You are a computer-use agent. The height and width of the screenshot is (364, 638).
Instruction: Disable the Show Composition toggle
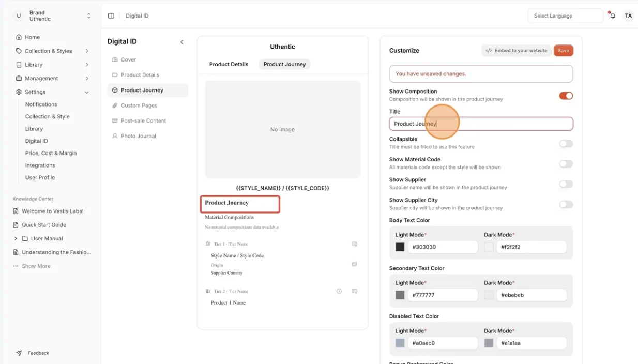(x=566, y=96)
